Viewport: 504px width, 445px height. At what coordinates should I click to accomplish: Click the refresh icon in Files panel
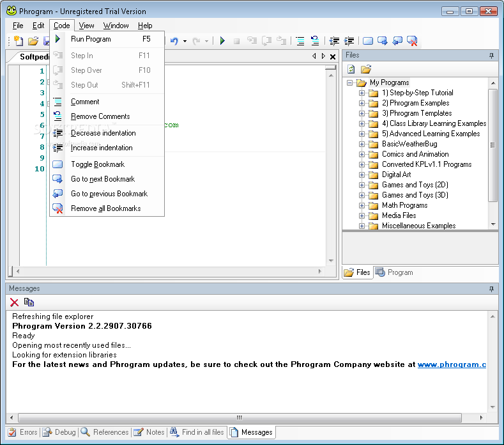coord(351,69)
